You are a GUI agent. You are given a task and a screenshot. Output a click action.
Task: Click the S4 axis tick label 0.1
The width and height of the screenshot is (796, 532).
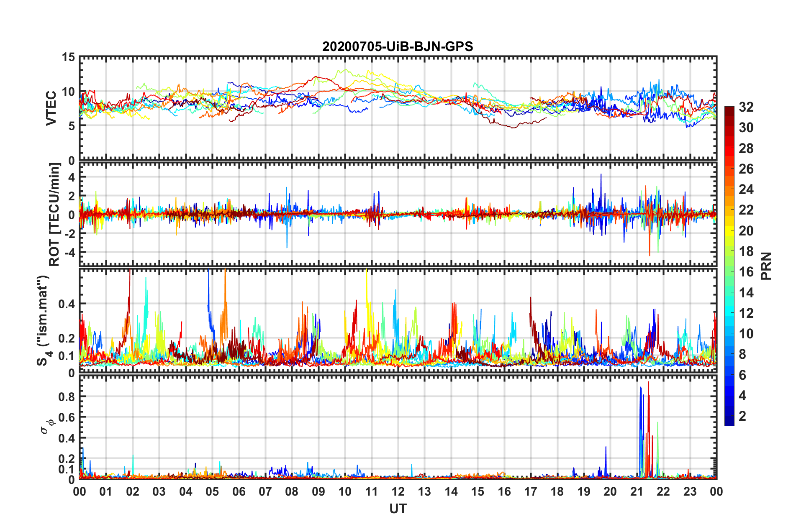pyautogui.click(x=67, y=356)
